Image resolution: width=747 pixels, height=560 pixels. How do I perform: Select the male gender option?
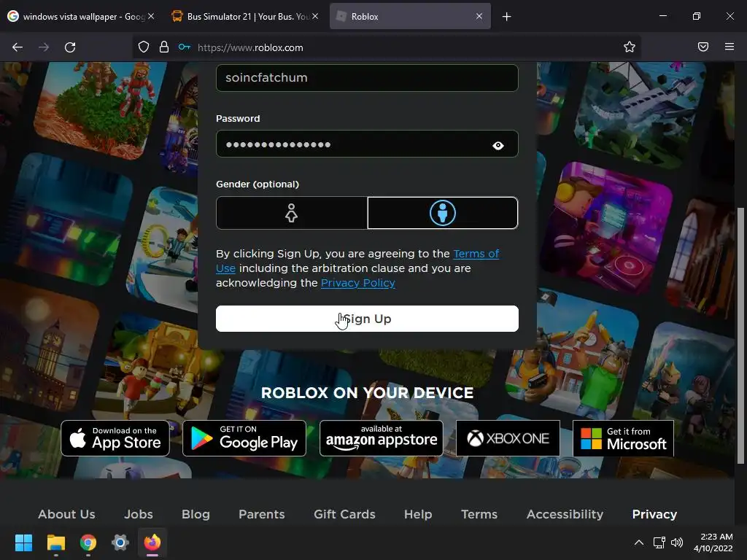pos(443,213)
